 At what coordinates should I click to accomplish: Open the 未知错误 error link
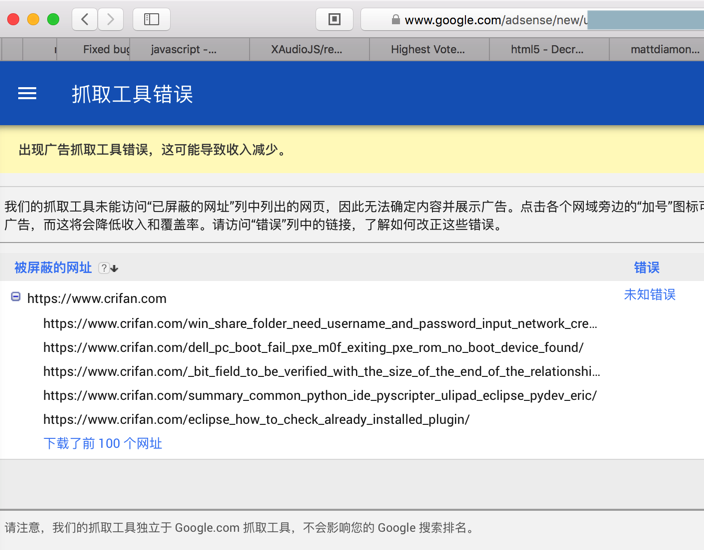point(650,295)
